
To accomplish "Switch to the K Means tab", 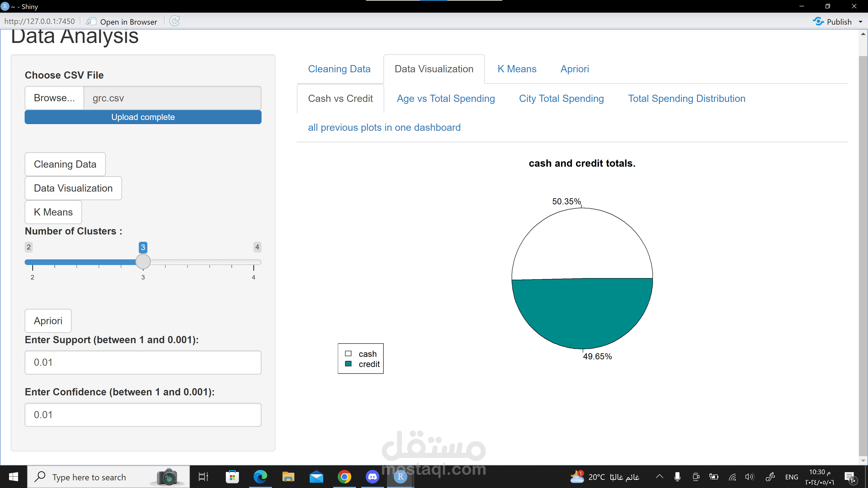I will pos(517,69).
